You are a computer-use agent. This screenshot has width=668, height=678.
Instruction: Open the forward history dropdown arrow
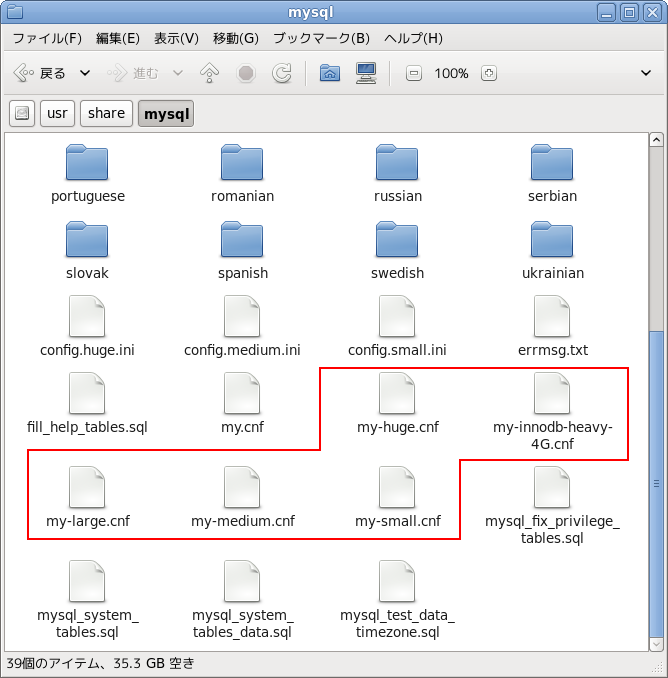click(178, 73)
